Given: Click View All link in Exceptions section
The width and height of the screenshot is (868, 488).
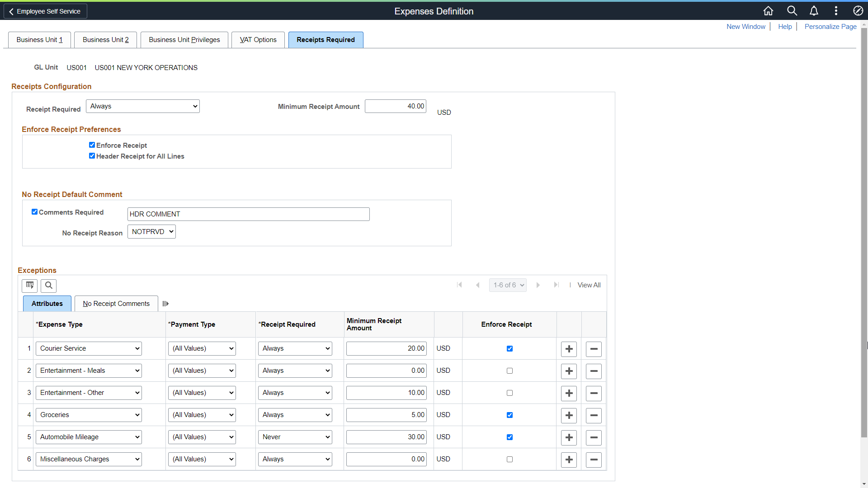Looking at the screenshot, I should tap(589, 285).
